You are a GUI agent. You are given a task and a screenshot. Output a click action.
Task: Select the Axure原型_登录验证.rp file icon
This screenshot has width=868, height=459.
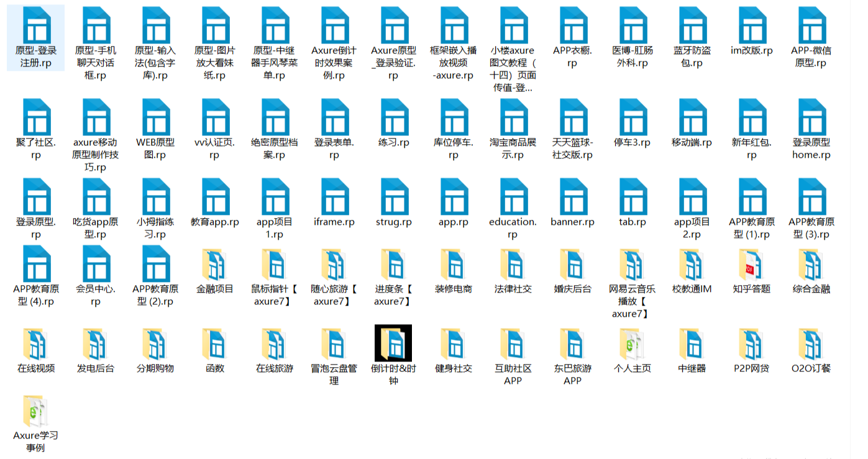pos(395,25)
